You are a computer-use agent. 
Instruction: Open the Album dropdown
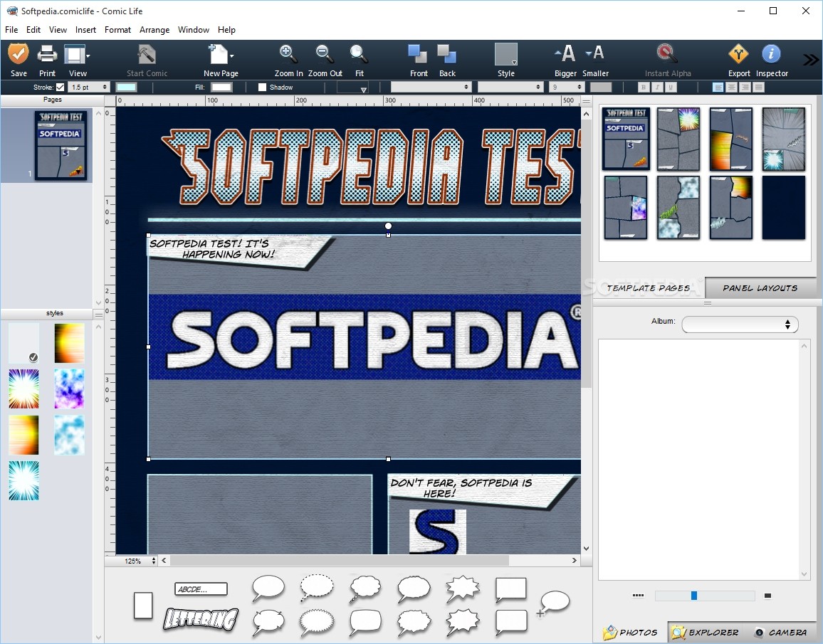point(740,324)
